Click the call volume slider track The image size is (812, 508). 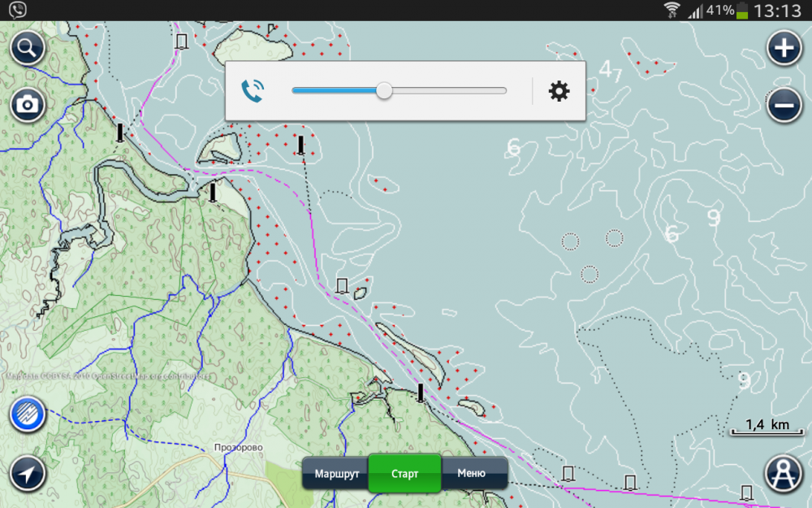447,91
